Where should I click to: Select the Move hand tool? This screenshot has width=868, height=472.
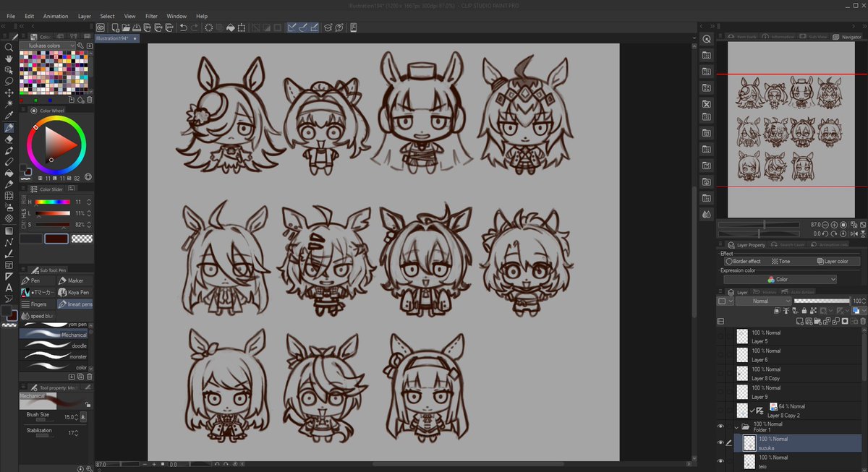9,59
